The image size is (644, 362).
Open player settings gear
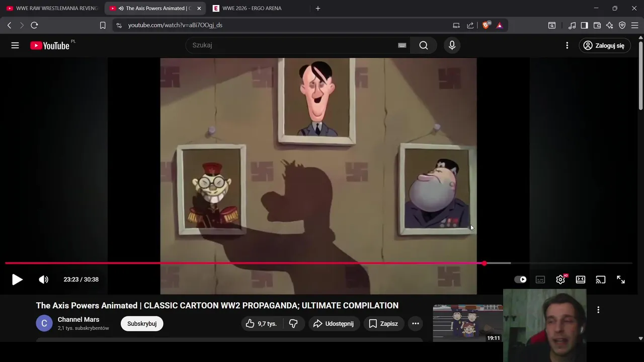click(x=560, y=280)
